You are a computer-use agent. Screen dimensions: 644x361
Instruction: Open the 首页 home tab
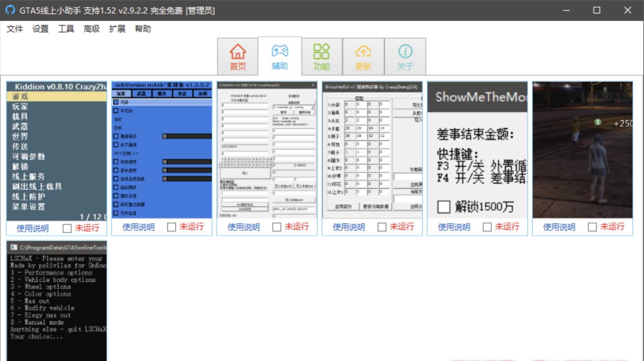[x=238, y=57]
